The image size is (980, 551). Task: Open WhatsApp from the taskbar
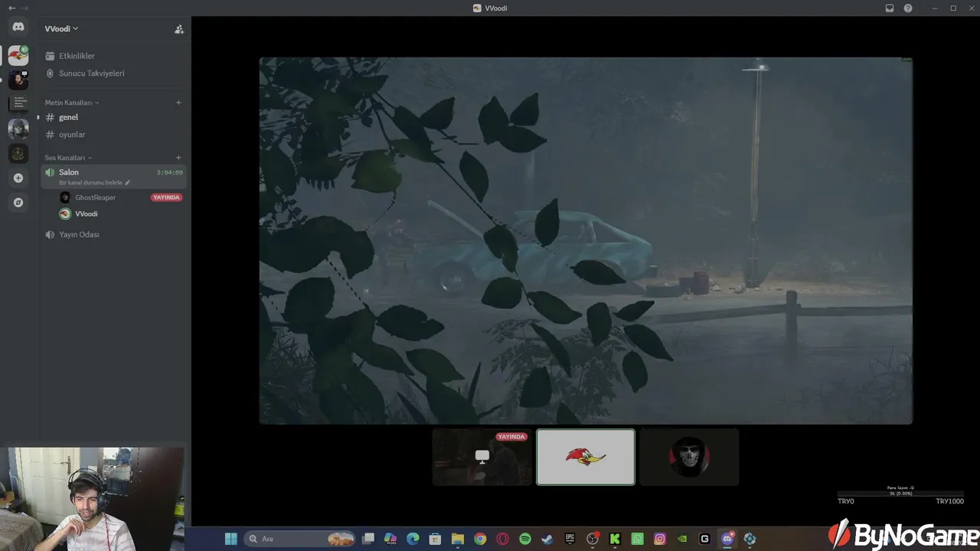637,539
